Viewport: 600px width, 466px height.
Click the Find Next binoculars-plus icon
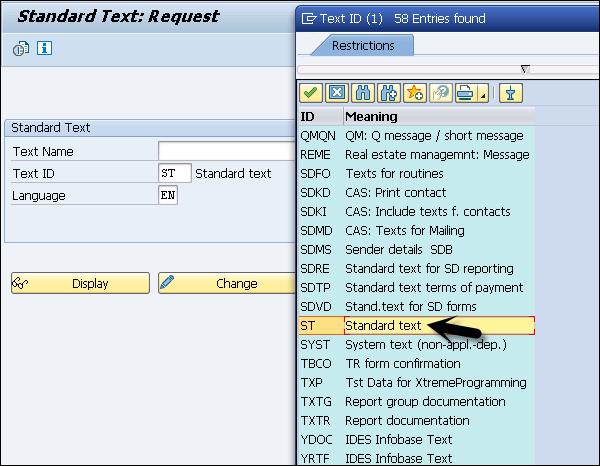(x=389, y=93)
